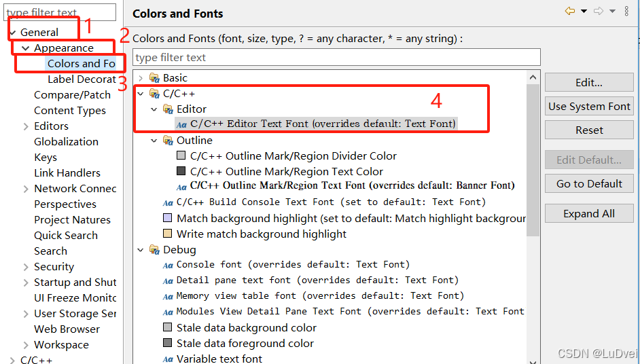Screen dimensions: 640x364
Task: Expand the Basic category
Action: tap(141, 78)
